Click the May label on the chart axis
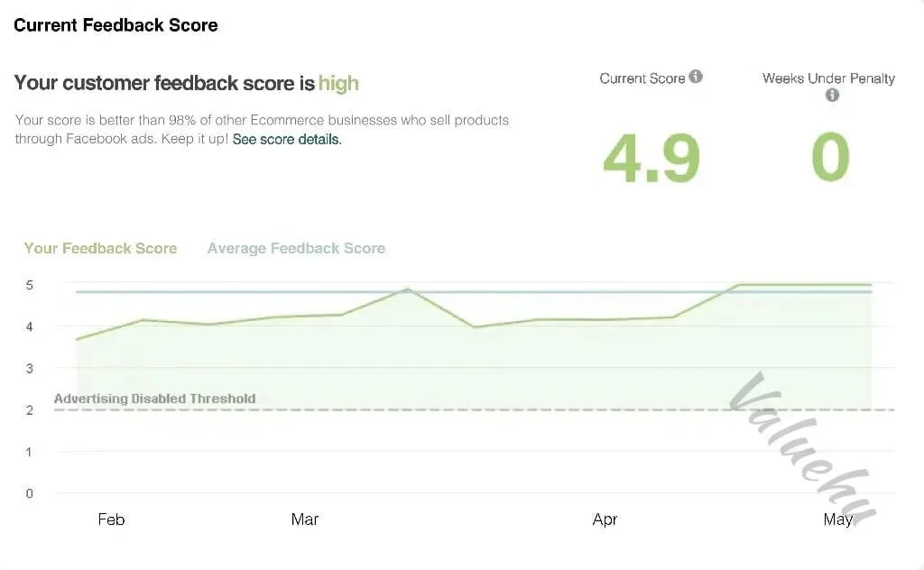The height and width of the screenshot is (570, 924). [838, 519]
